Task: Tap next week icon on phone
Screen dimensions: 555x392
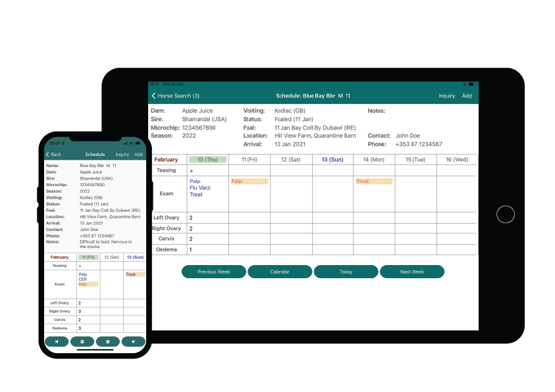Action: [x=134, y=341]
